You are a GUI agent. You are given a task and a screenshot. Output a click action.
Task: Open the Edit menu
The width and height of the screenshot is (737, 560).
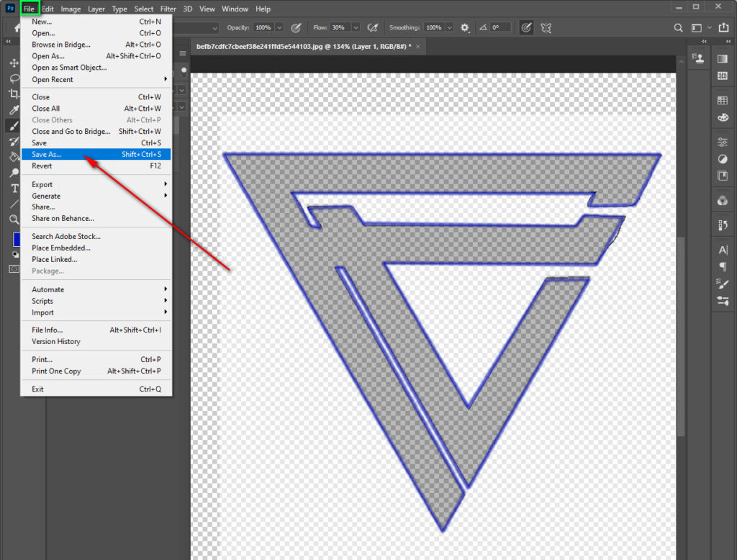[x=48, y=9]
